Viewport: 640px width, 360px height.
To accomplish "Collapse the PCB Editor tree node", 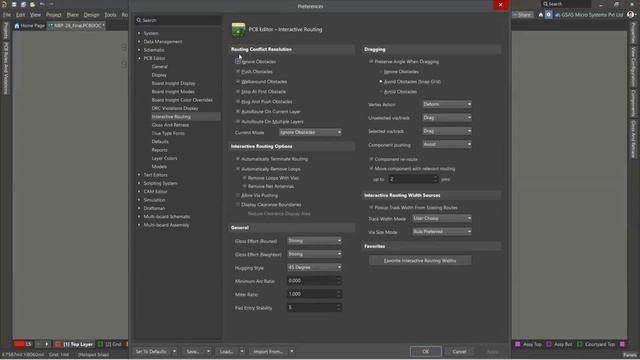I will (139, 58).
